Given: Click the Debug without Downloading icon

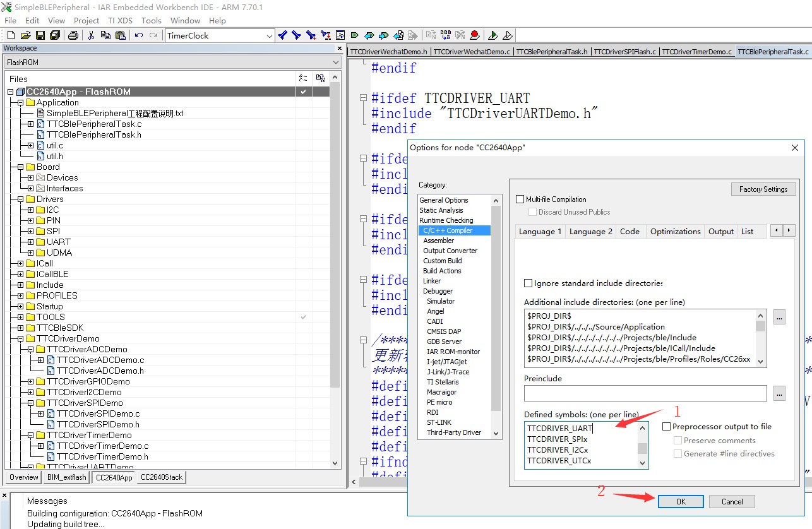Looking at the screenshot, I should (x=508, y=35).
